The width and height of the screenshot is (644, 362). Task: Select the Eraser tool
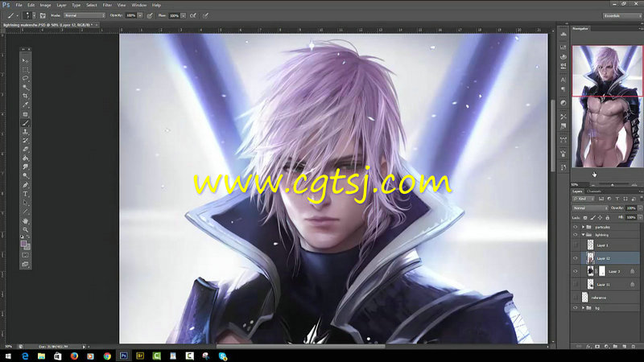point(26,150)
